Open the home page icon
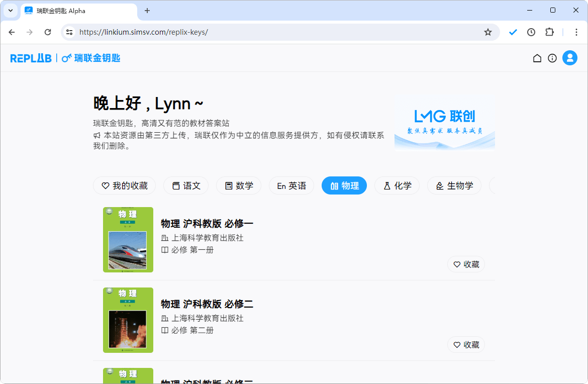The height and width of the screenshot is (384, 588). pos(537,58)
